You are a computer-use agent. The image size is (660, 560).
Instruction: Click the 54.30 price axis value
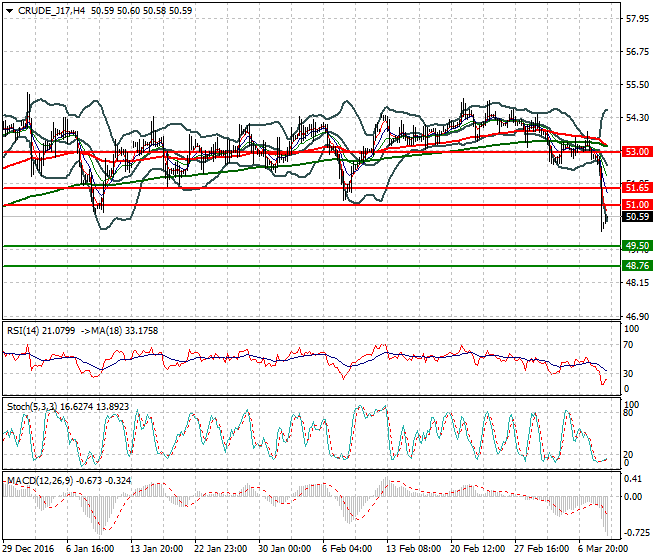(x=638, y=117)
